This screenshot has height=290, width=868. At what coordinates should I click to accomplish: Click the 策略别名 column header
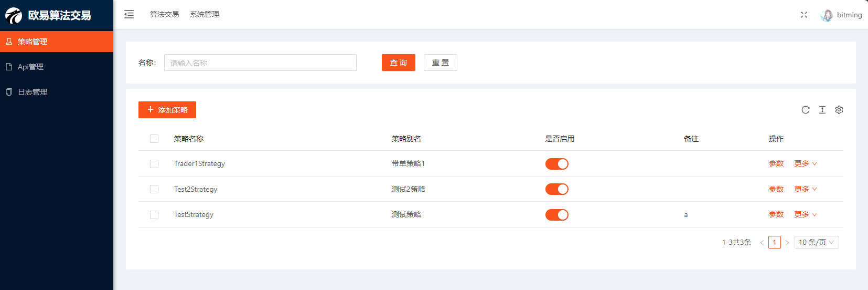pyautogui.click(x=406, y=139)
